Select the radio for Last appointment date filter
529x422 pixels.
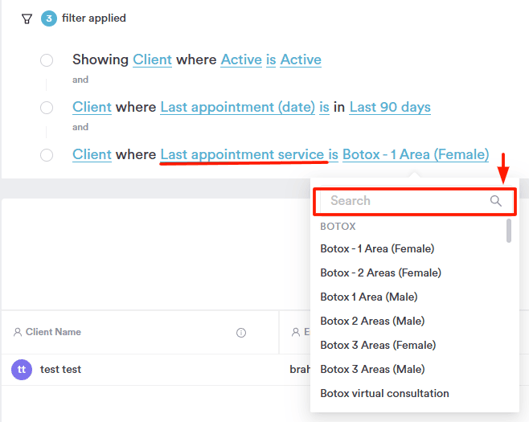(x=47, y=108)
